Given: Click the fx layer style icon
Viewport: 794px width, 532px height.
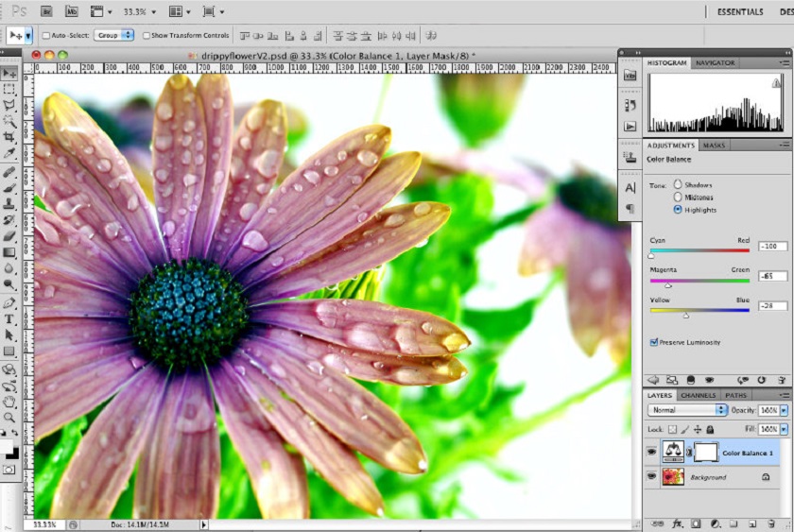Looking at the screenshot, I should [678, 523].
